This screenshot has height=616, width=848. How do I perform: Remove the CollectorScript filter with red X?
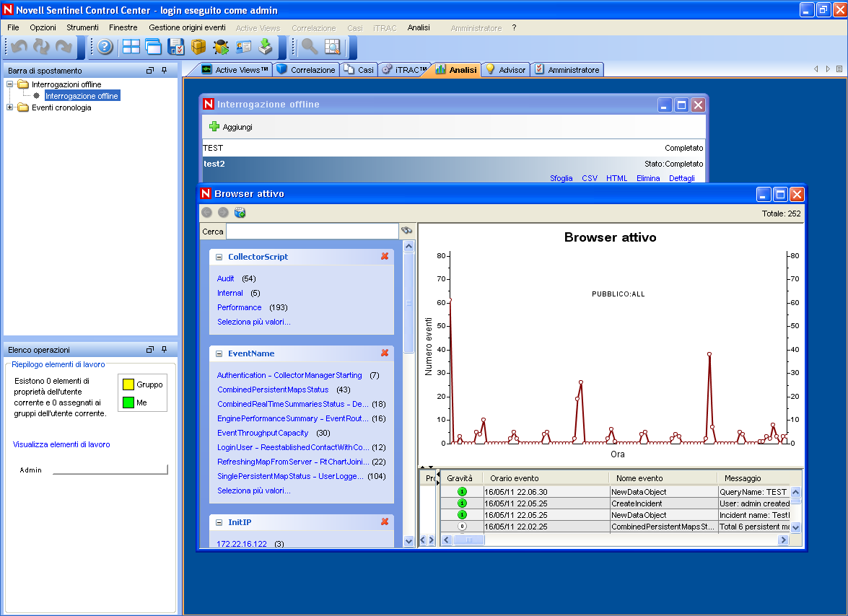(x=385, y=256)
